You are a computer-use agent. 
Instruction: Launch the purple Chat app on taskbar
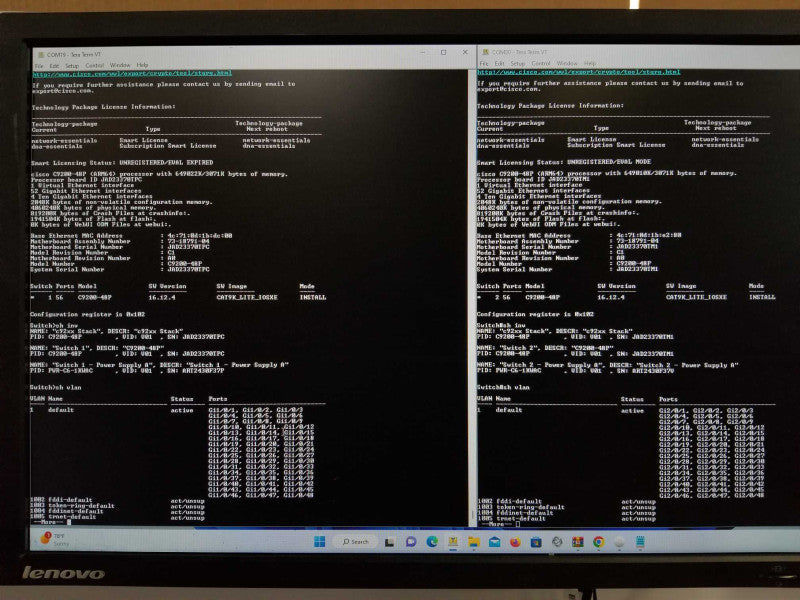[x=411, y=542]
